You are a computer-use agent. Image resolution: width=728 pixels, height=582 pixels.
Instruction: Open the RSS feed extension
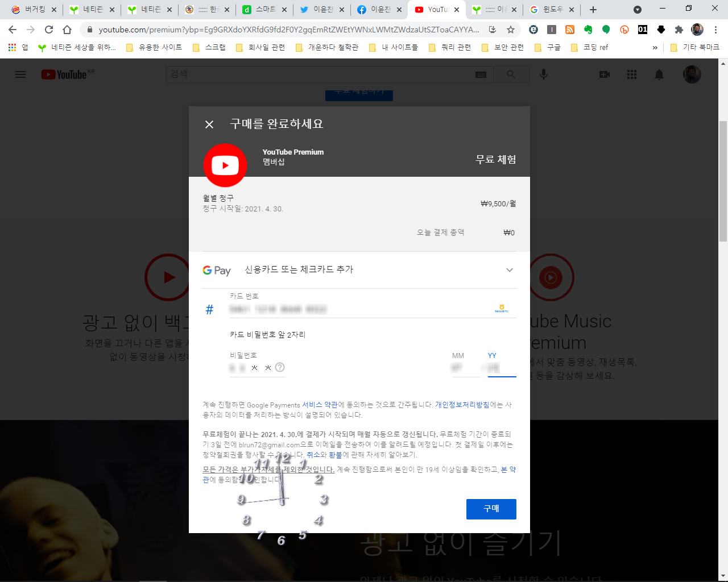tap(570, 30)
